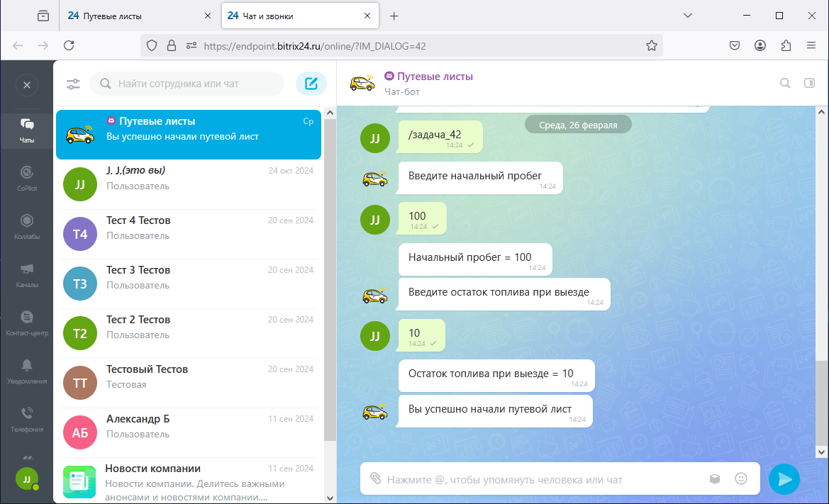Toggle the chat side panel icon

click(809, 83)
